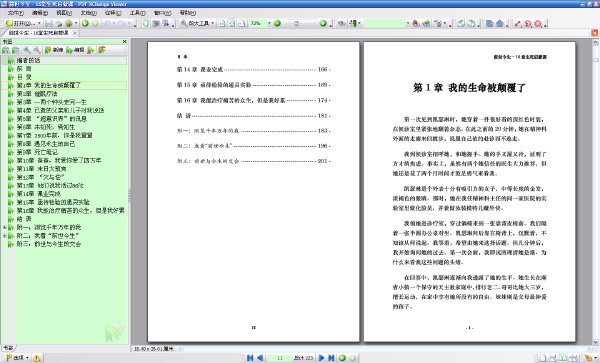Viewport: 600px width, 363px height.
Task: Select continuous page layout icon
Action: pos(553,358)
